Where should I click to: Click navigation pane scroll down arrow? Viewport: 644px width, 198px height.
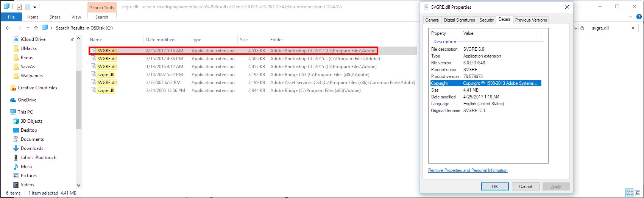(79, 186)
